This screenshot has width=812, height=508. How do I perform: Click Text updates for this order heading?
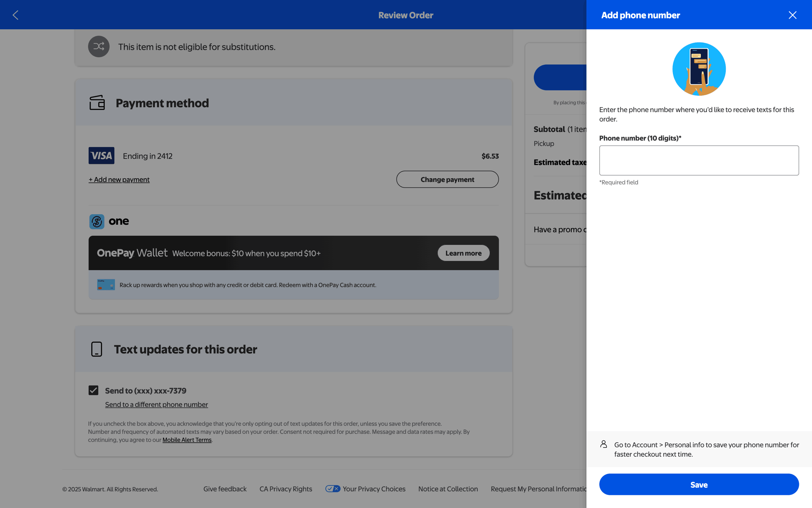[185, 349]
